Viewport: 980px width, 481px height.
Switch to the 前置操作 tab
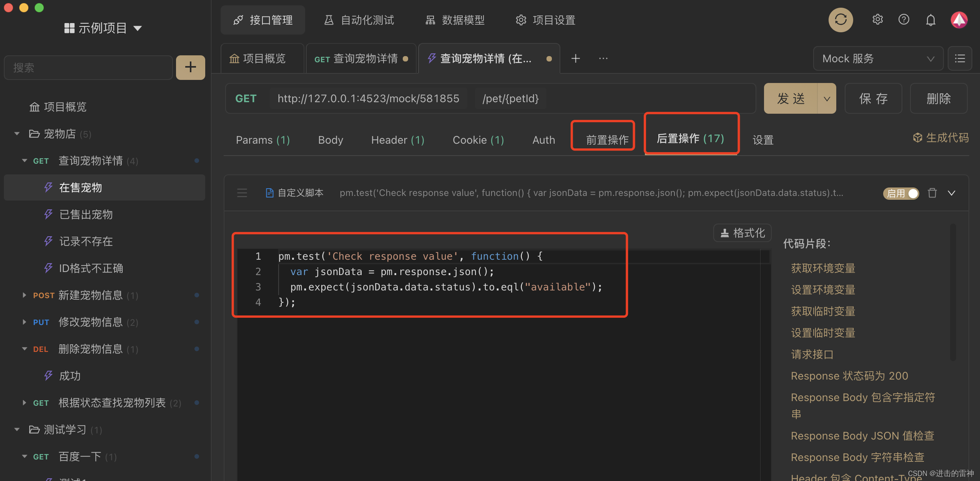pos(607,140)
